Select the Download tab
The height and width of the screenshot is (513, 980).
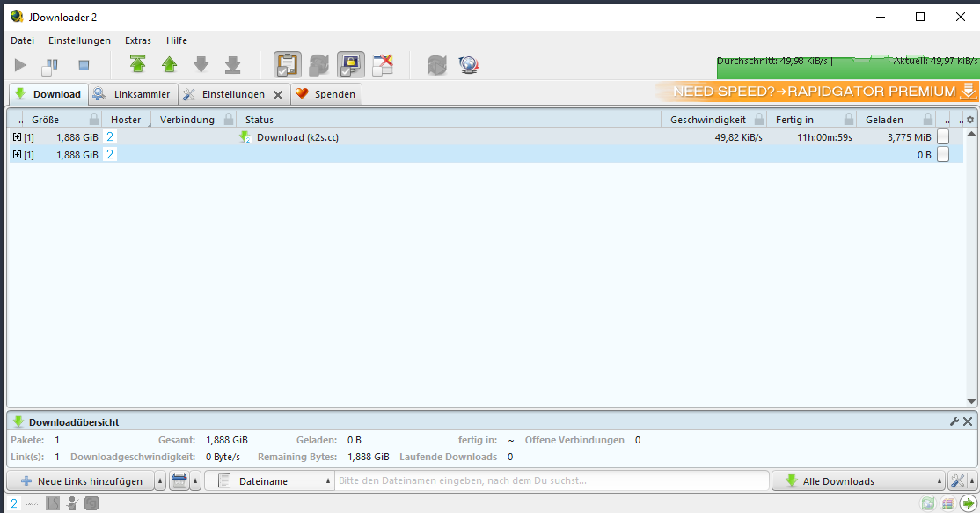click(48, 94)
